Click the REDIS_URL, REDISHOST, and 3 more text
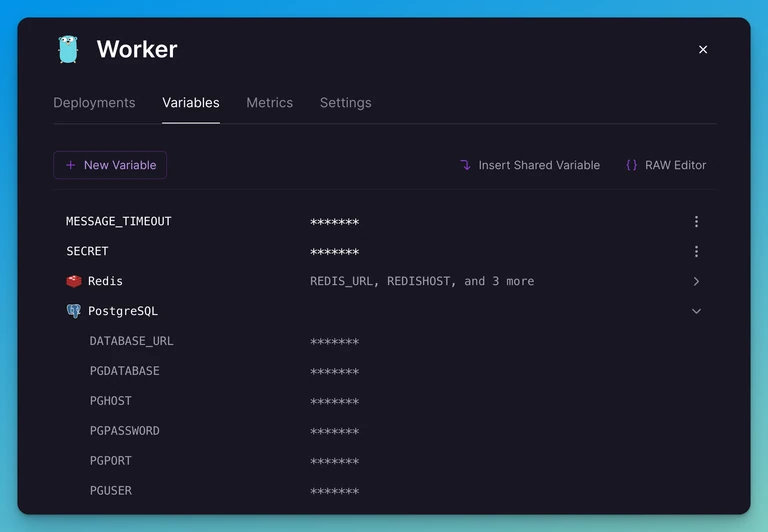Image resolution: width=768 pixels, height=532 pixels. [x=422, y=281]
